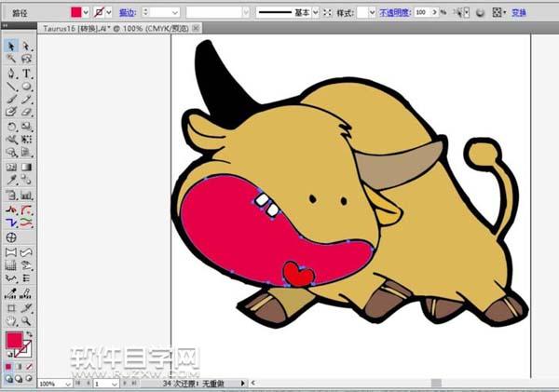Set the paint mode to None
Image resolution: width=559 pixels, height=392 pixels.
point(31,366)
